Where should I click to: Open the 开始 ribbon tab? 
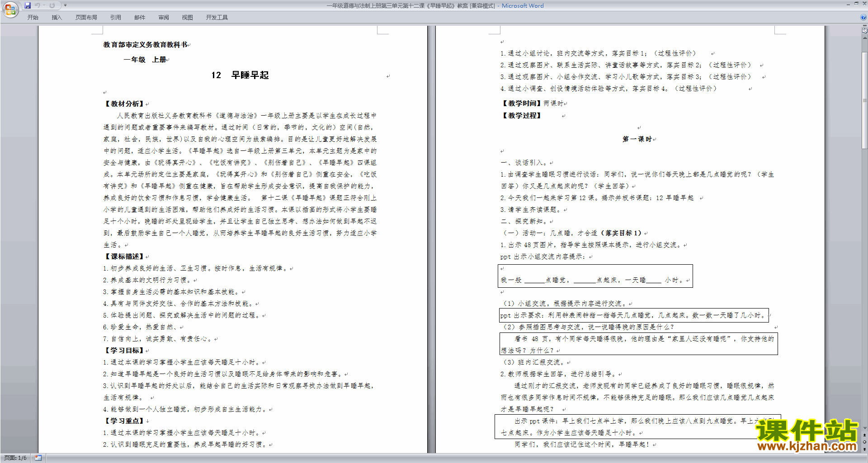(x=33, y=17)
